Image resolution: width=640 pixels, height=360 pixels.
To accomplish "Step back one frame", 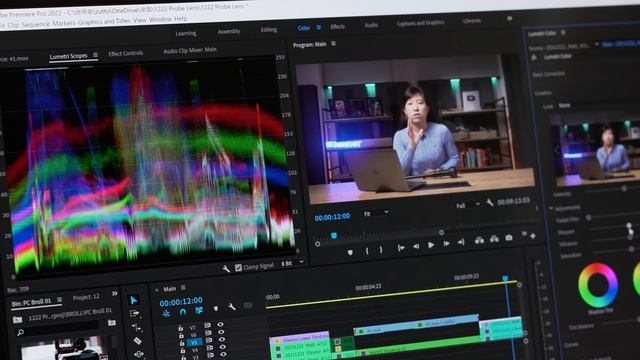I will 416,246.
